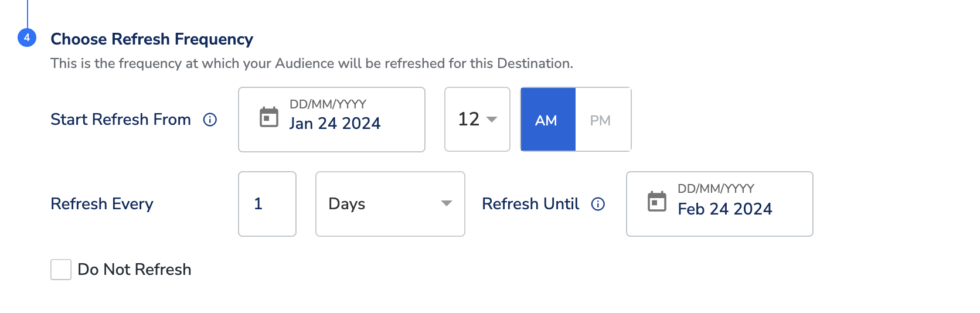The height and width of the screenshot is (313, 980).
Task: Click the Start Refresh From label
Action: tap(121, 120)
